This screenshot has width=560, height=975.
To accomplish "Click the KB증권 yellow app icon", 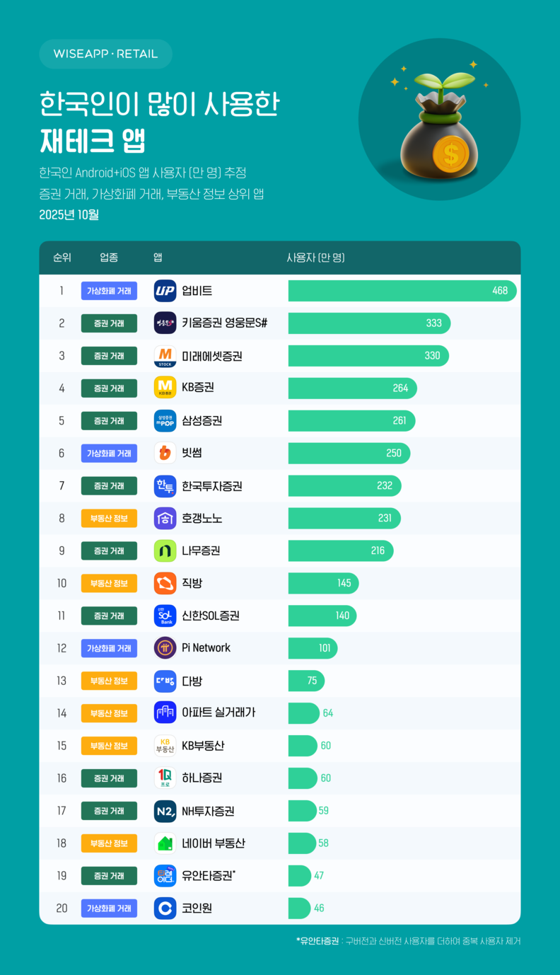I will click(x=165, y=388).
